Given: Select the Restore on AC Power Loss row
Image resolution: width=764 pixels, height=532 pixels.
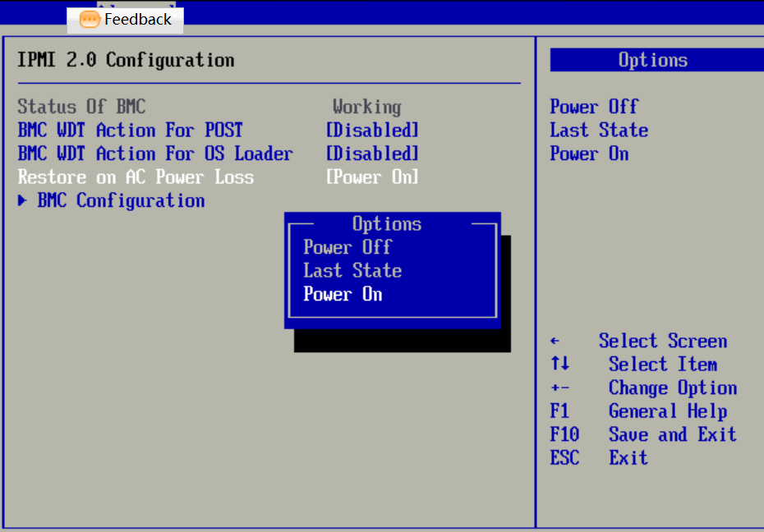Looking at the screenshot, I should 136,177.
